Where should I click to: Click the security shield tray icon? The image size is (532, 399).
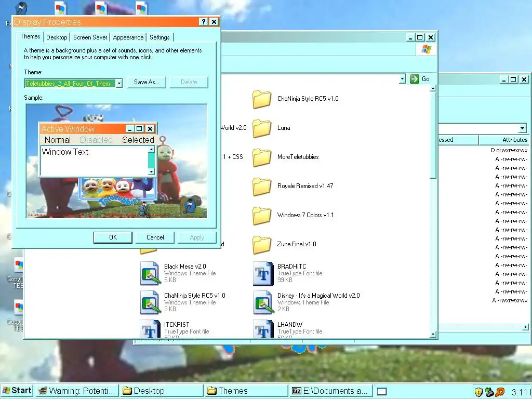click(478, 392)
